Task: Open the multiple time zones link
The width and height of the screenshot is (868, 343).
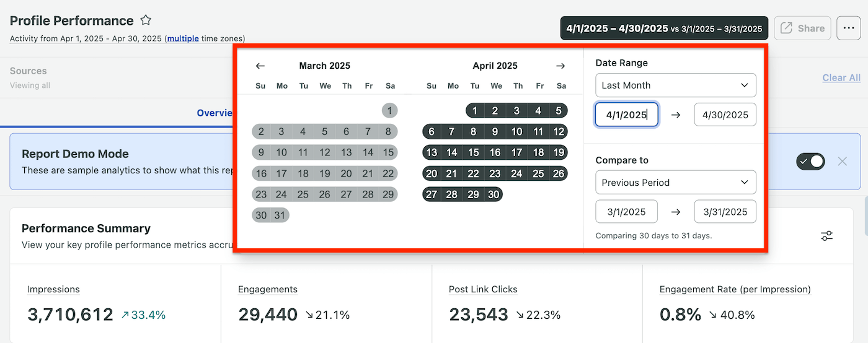Action: pos(183,38)
